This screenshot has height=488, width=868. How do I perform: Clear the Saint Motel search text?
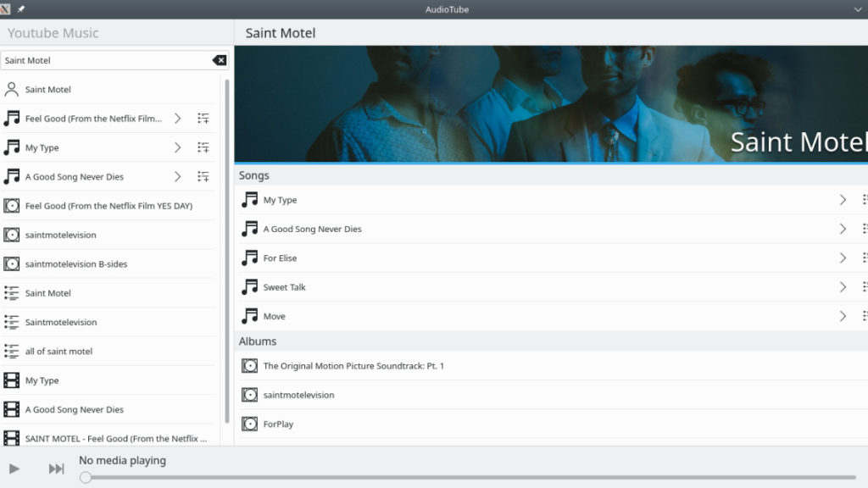click(x=219, y=60)
